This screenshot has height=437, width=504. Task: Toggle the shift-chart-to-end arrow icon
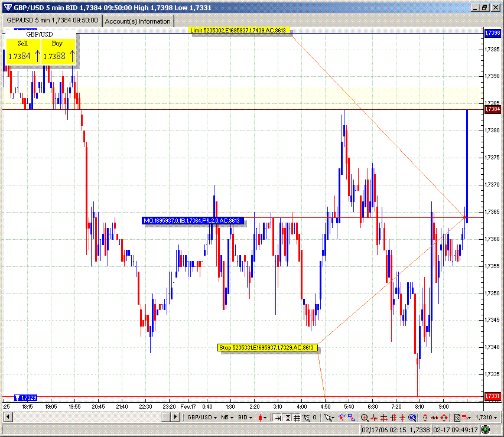[x=278, y=418]
